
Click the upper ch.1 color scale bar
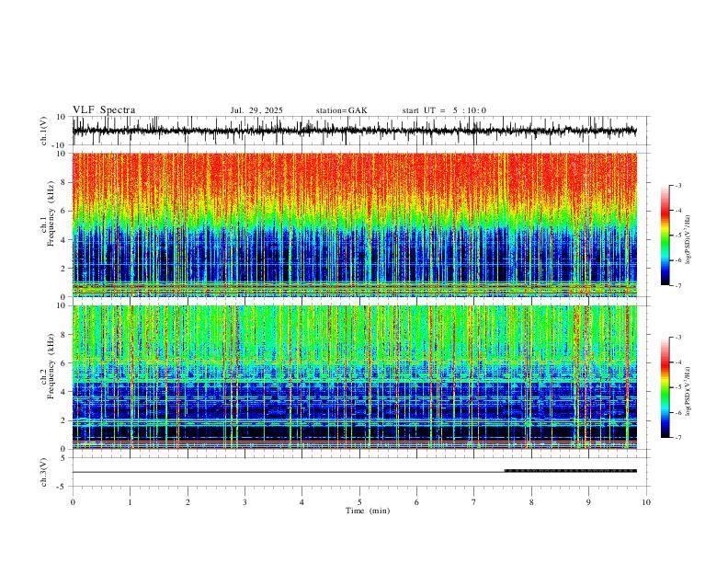tap(665, 236)
